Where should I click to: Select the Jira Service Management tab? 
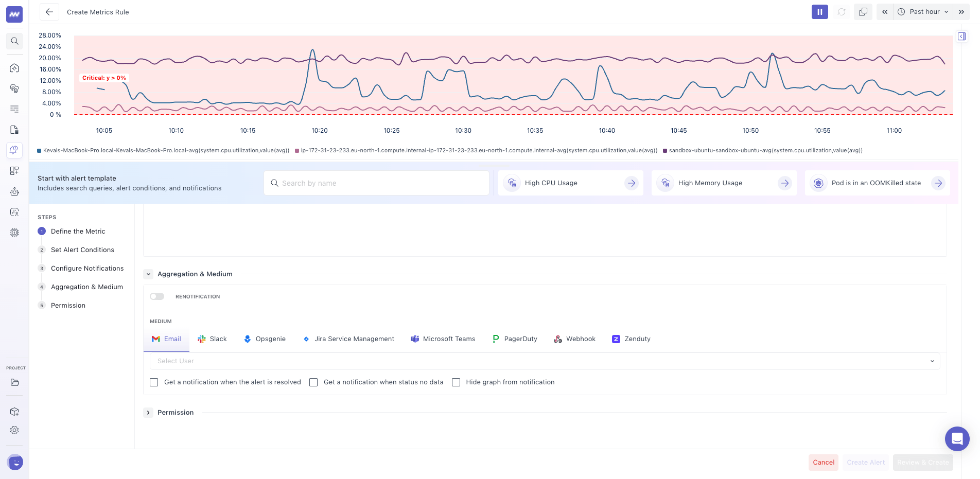pyautogui.click(x=348, y=339)
